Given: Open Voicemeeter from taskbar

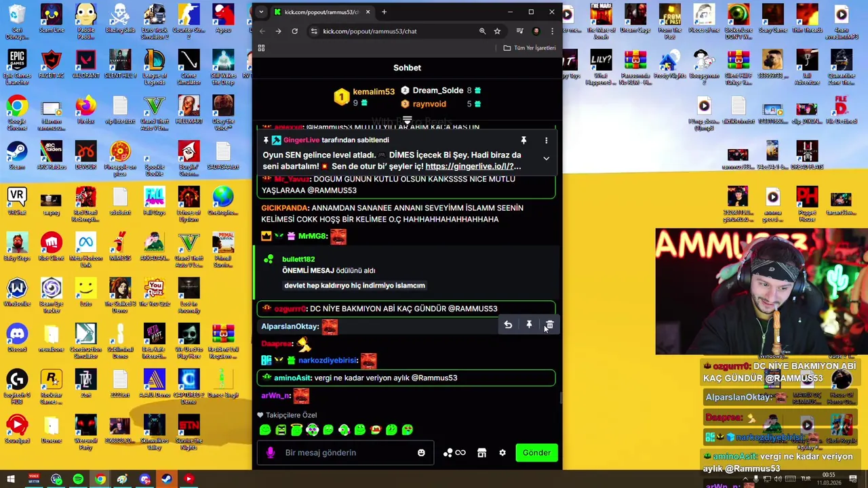Looking at the screenshot, I should [x=34, y=479].
